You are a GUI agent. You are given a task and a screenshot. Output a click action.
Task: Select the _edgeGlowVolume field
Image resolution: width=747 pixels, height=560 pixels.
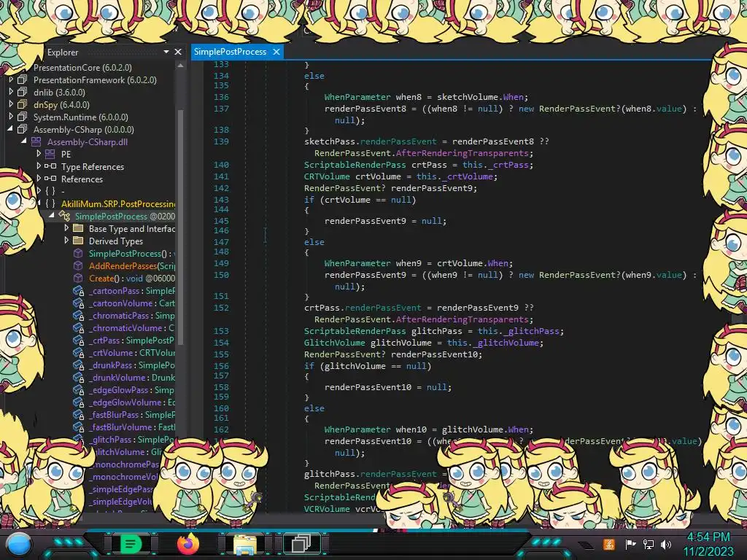click(x=132, y=402)
